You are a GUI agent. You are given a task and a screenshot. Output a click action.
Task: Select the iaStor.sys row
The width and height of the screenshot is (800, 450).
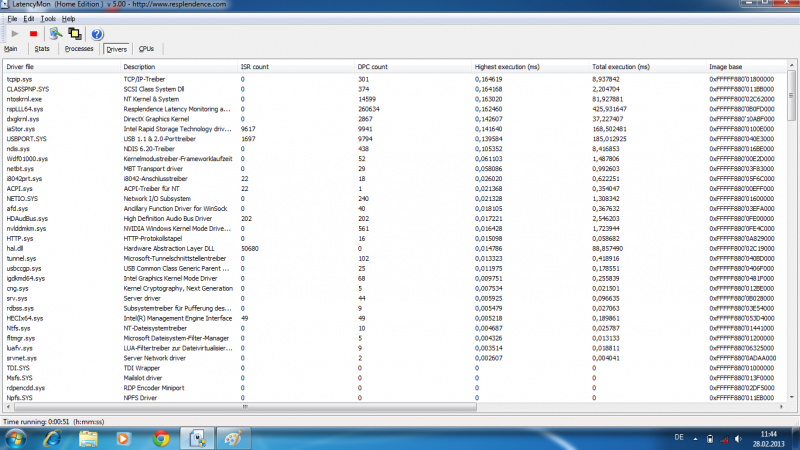395,129
